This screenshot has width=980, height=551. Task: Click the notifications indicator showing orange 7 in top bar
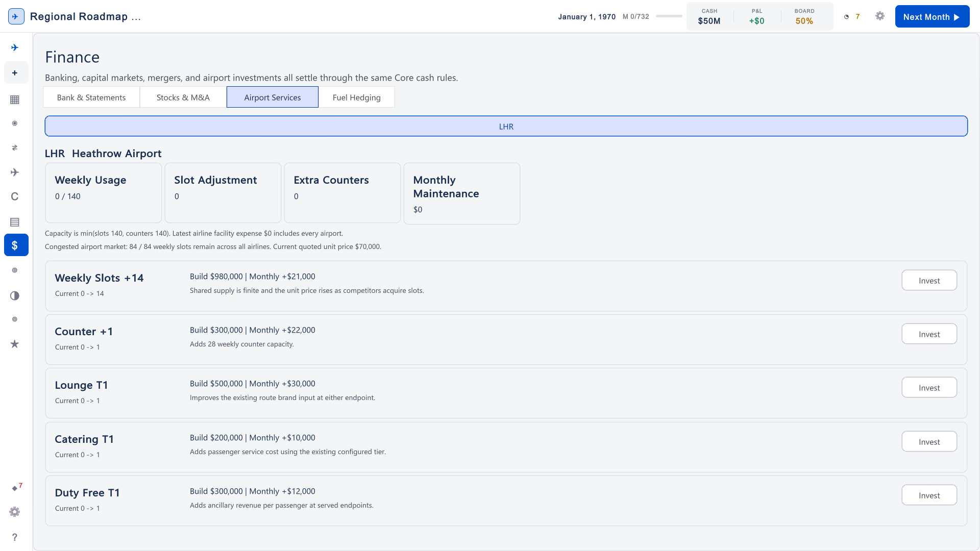coord(852,16)
